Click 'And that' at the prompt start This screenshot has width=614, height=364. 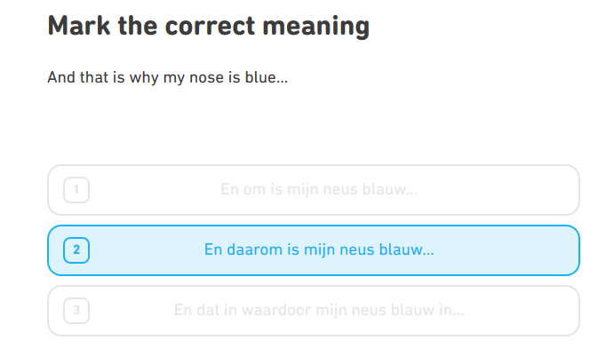tap(75, 78)
